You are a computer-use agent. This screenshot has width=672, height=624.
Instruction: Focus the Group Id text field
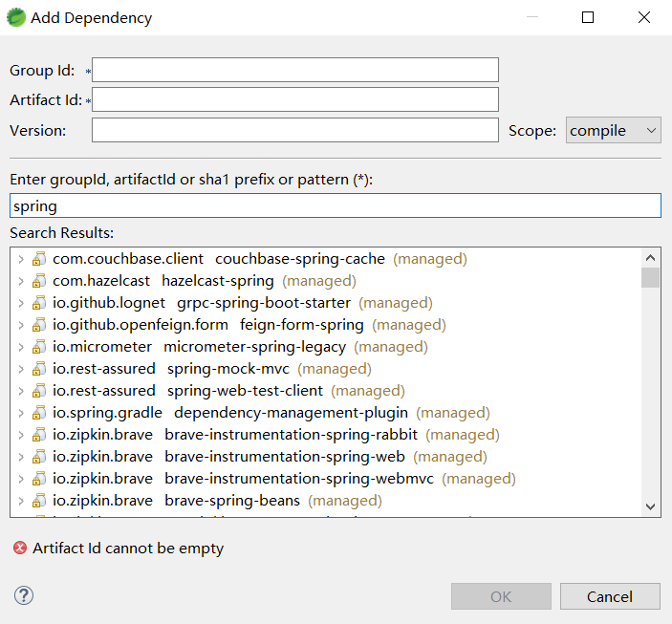tap(295, 70)
